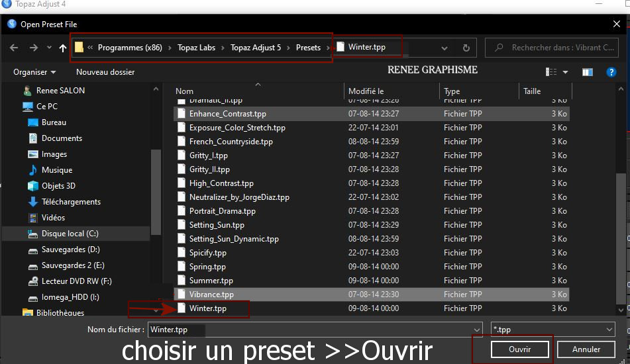Expand the file name history dropdown

[x=476, y=330]
